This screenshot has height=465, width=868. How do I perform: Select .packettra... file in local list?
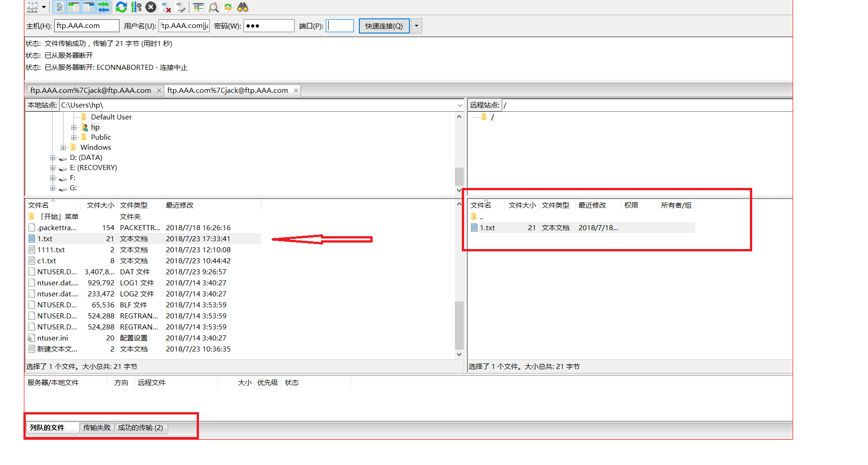tap(143, 228)
